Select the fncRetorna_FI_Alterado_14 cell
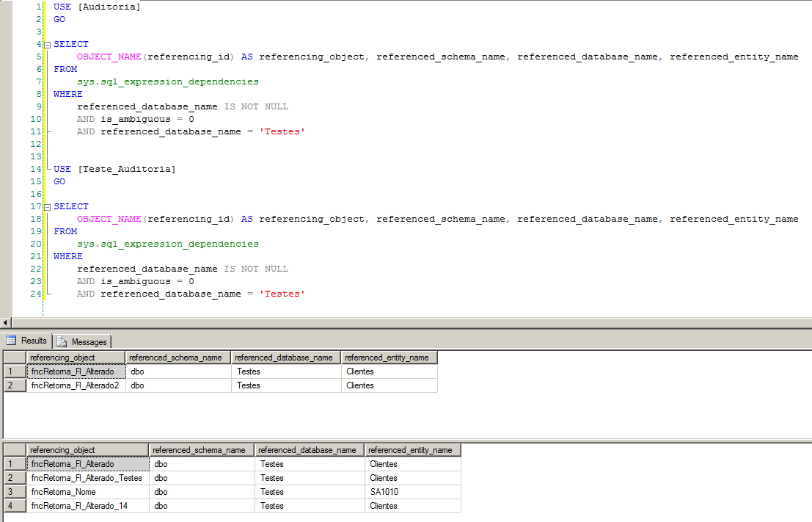 tap(87, 506)
